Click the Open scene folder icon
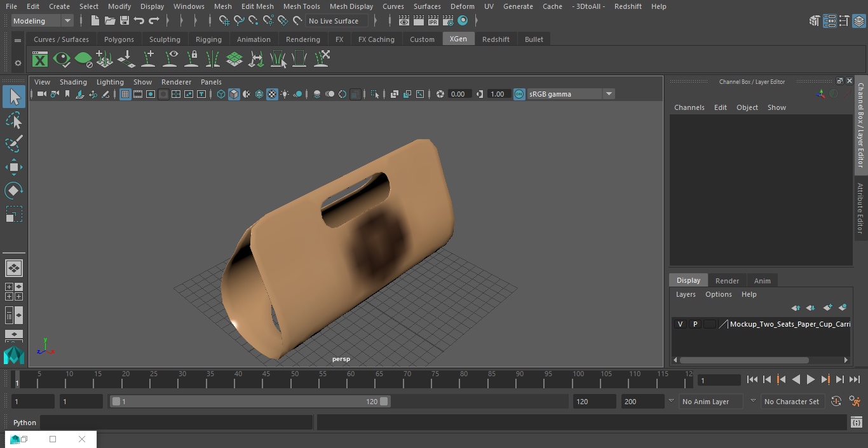This screenshot has width=868, height=448. click(110, 21)
